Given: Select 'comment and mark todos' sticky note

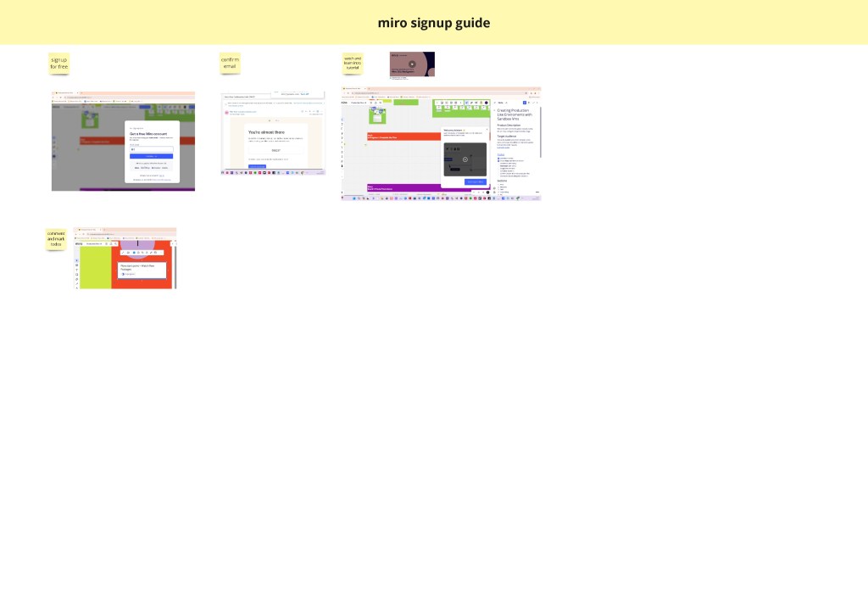Looking at the screenshot, I should pyautogui.click(x=56, y=239).
